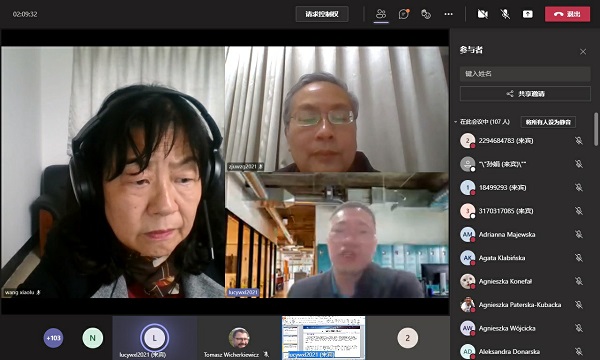
Task: Select the shared screen thumbnail
Action: 323,338
